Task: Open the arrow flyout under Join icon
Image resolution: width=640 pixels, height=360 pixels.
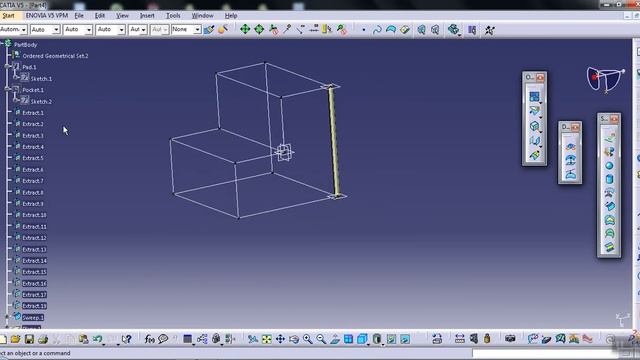Action: pos(541,103)
